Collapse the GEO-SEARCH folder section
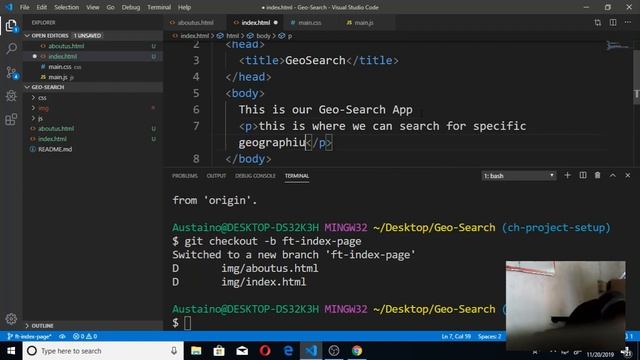Viewport: 640px width, 360px height. click(x=93, y=87)
